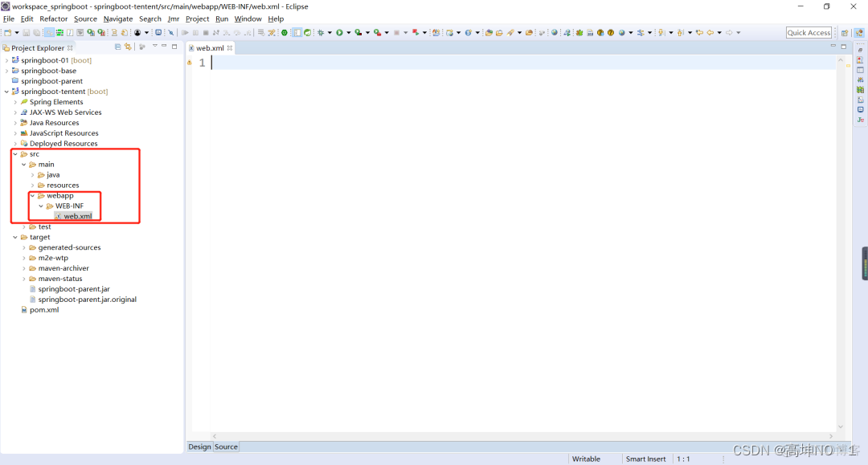Image resolution: width=868 pixels, height=465 pixels.
Task: Open Project Explorer View Menu triangle
Action: click(154, 46)
